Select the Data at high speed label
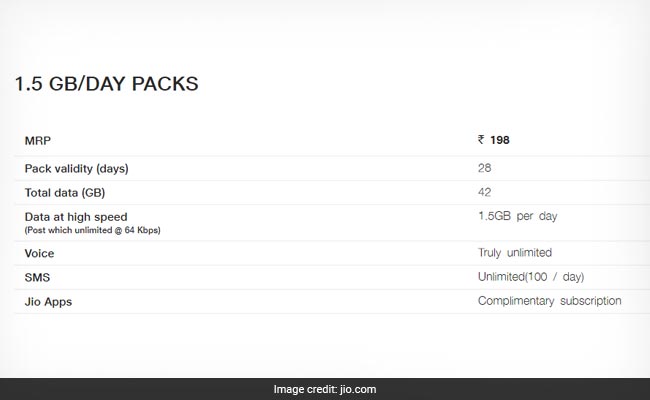 (x=76, y=217)
